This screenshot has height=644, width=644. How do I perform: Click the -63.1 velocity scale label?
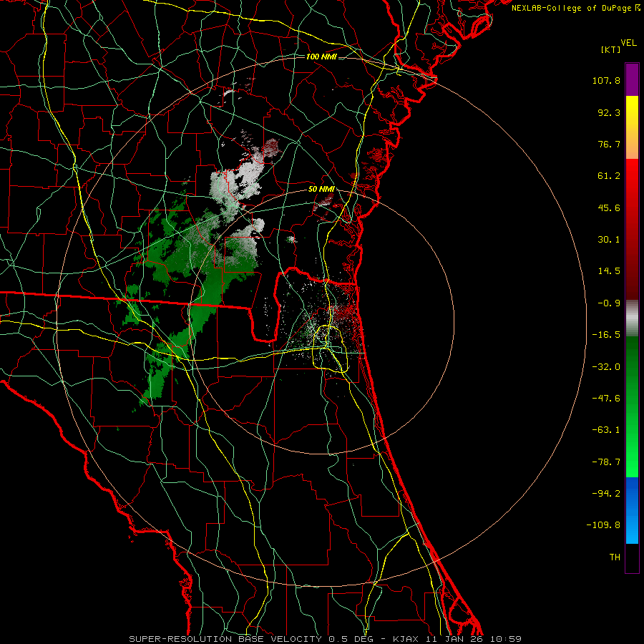606,430
